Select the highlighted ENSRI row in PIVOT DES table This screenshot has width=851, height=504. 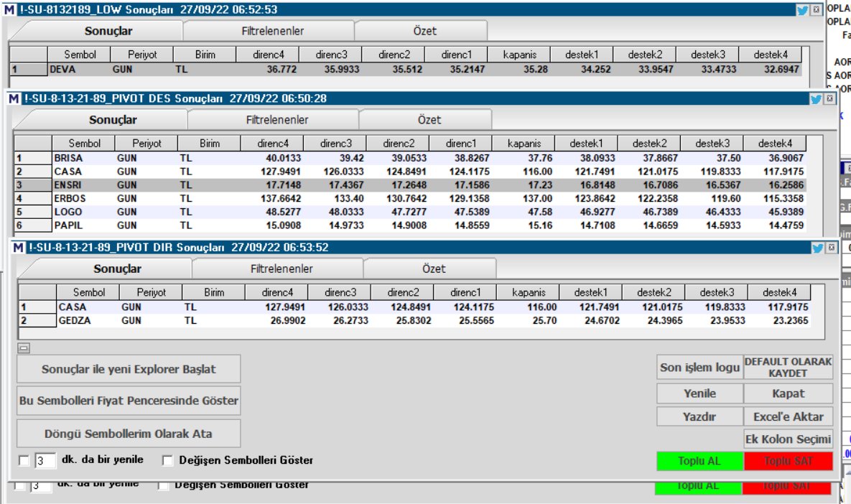410,185
